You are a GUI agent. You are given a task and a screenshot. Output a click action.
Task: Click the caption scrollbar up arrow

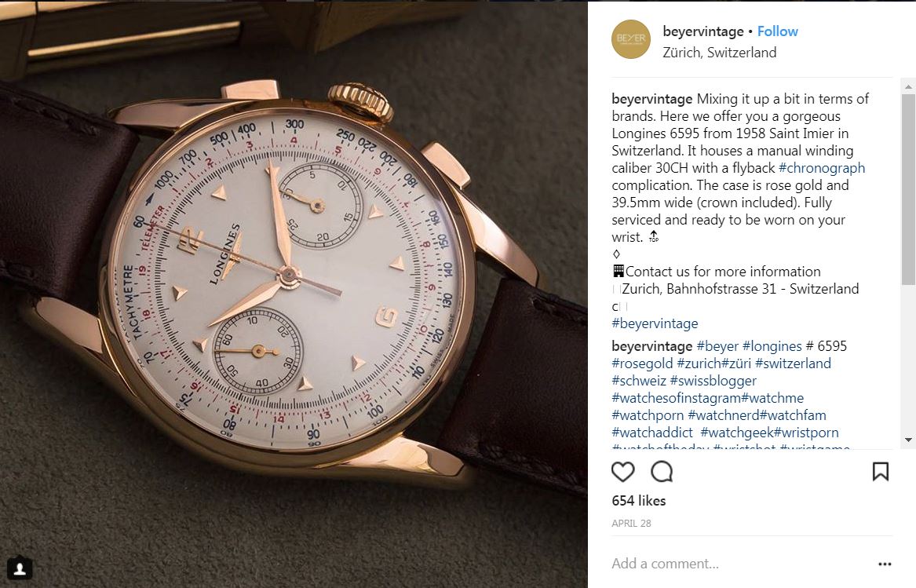(x=908, y=86)
